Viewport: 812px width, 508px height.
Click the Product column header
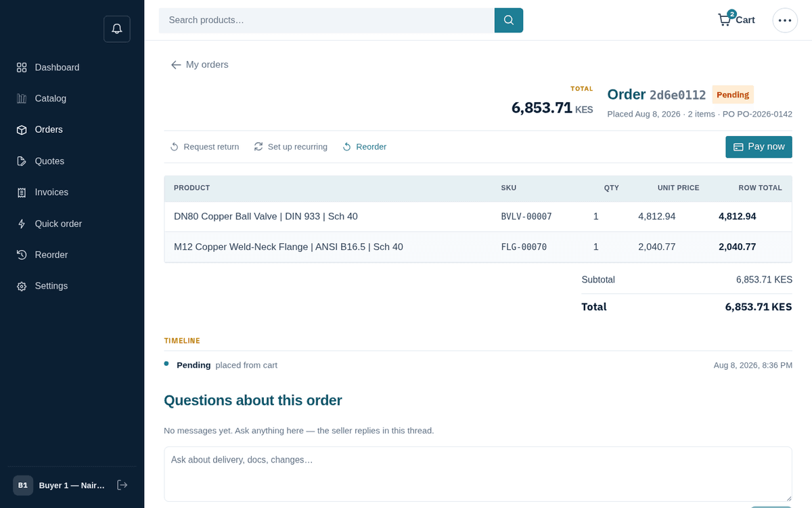[x=192, y=188]
